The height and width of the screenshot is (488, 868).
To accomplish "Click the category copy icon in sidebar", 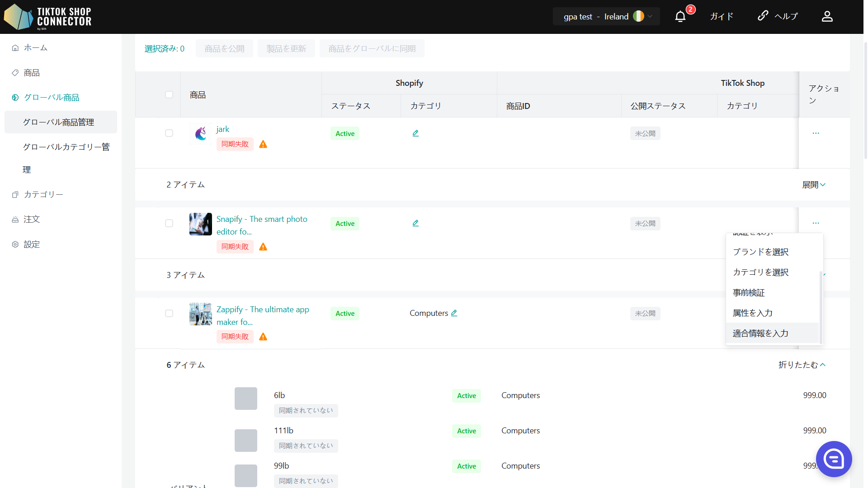I will pos(15,195).
